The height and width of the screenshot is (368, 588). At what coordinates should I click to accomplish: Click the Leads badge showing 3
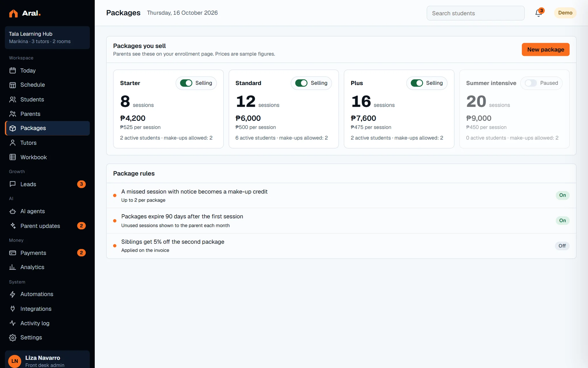pos(81,184)
